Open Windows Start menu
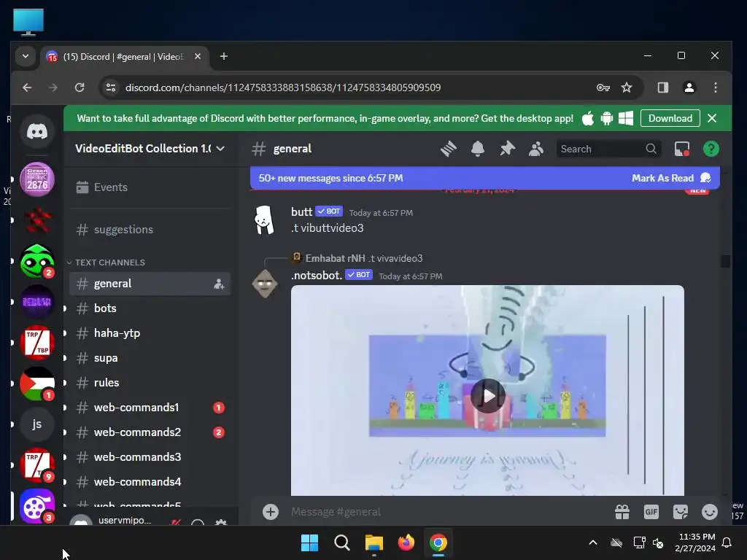This screenshot has width=747, height=560. point(309,542)
